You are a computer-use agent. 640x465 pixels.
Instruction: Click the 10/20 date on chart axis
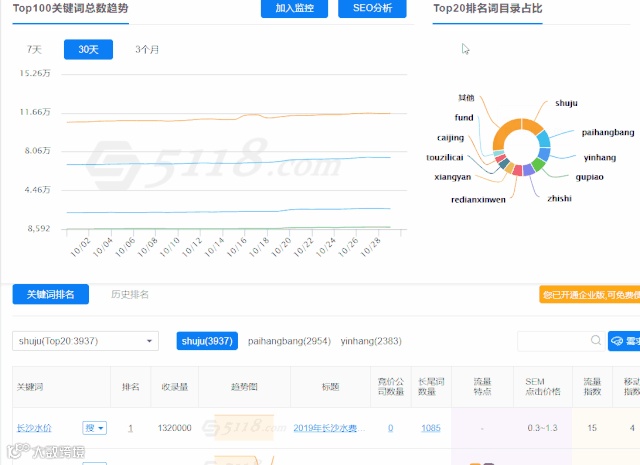[281, 247]
